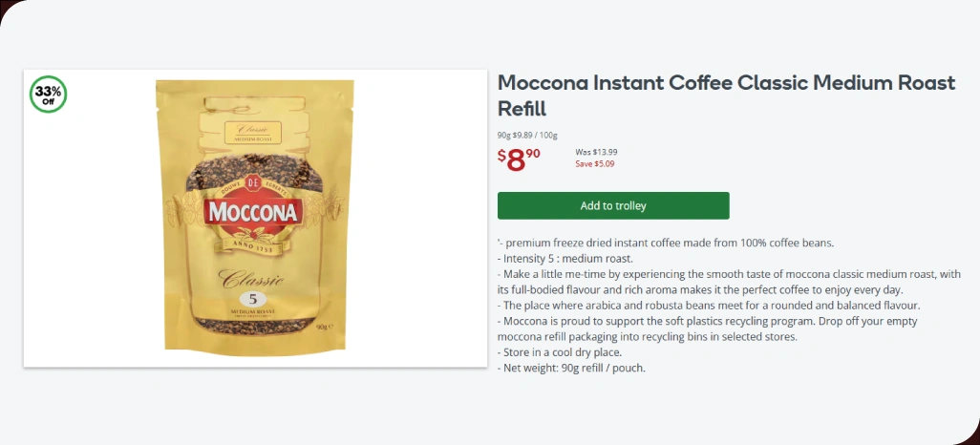Click the $8.90 sale price
Image resolution: width=980 pixels, height=445 pixels.
click(520, 159)
